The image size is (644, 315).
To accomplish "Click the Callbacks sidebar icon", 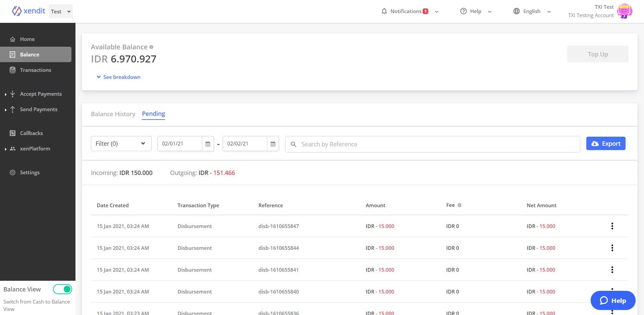I will (12, 133).
